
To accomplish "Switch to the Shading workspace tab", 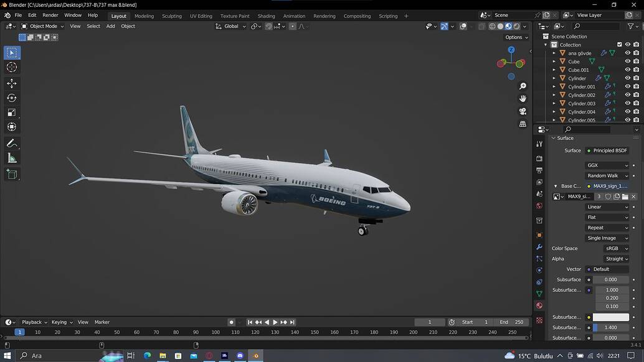I will 266,16.
